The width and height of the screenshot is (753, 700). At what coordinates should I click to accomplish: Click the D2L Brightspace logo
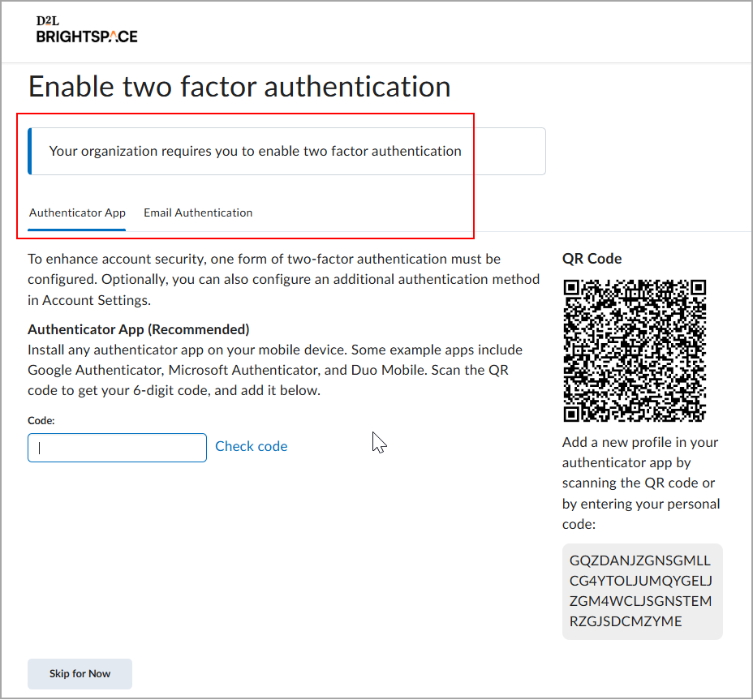click(87, 30)
